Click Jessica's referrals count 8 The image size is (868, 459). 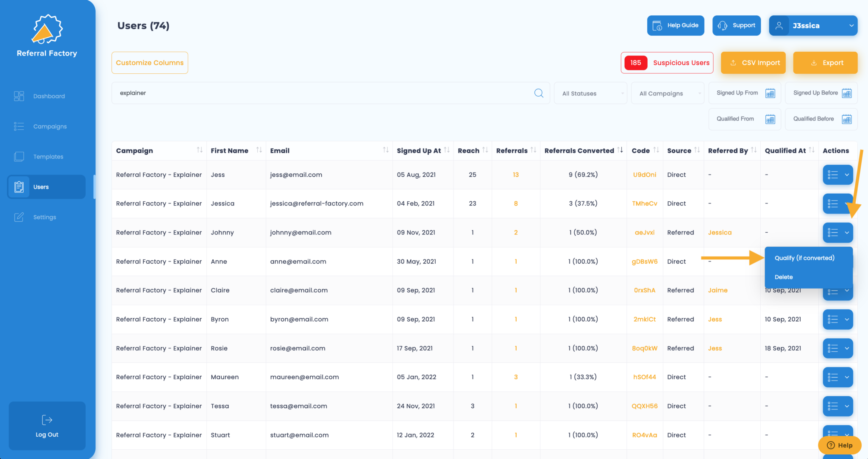click(x=516, y=203)
